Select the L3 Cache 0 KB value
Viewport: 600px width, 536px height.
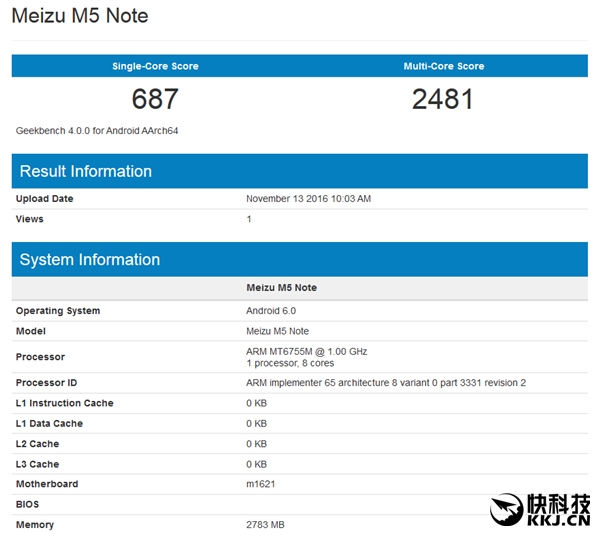256,464
